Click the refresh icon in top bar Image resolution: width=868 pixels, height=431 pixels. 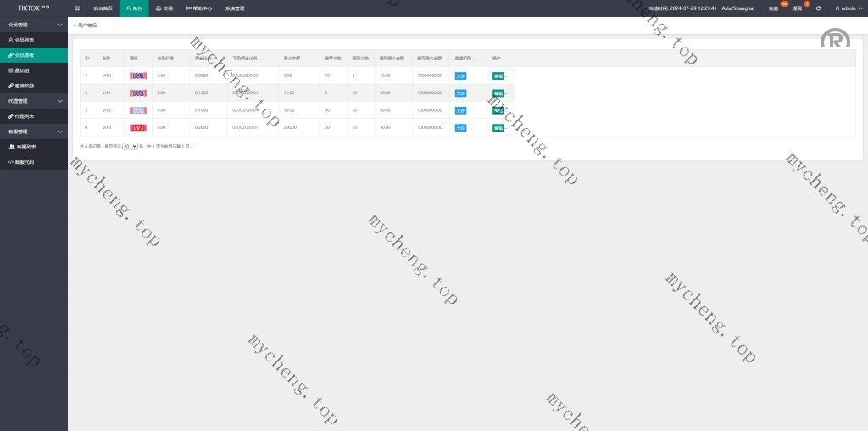818,8
